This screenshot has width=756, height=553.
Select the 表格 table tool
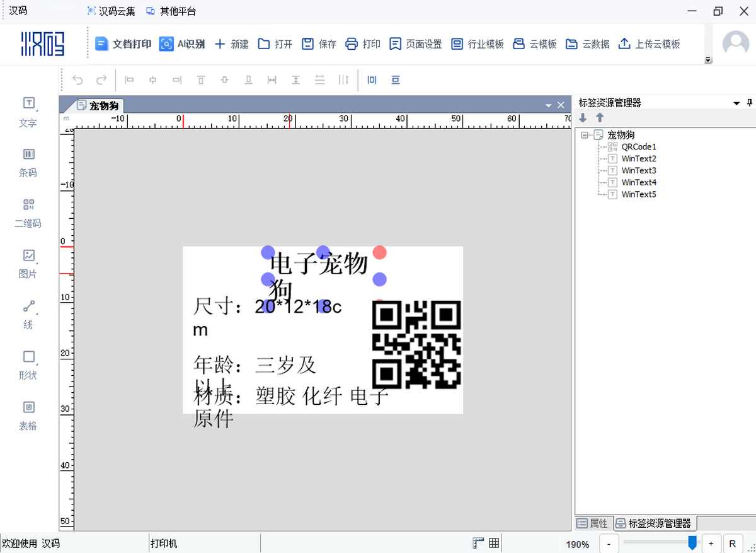[x=28, y=415]
